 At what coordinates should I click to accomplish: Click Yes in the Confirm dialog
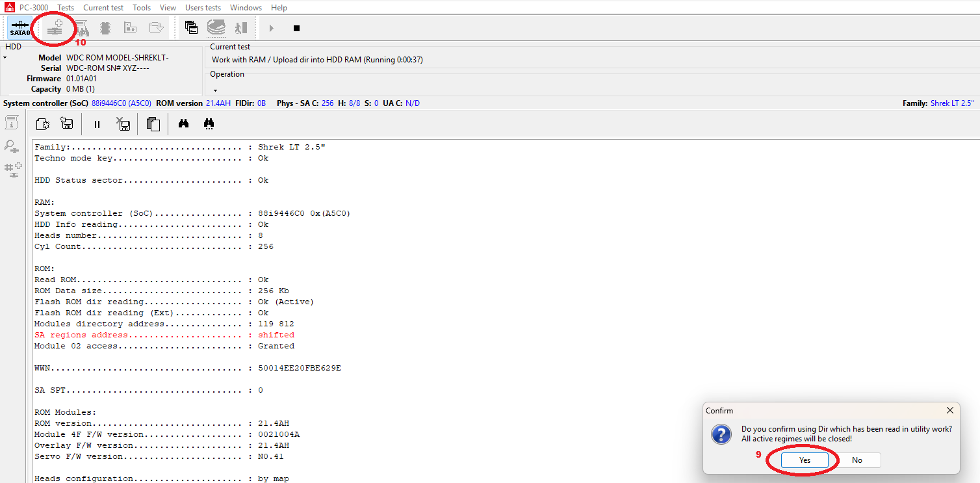coord(805,460)
